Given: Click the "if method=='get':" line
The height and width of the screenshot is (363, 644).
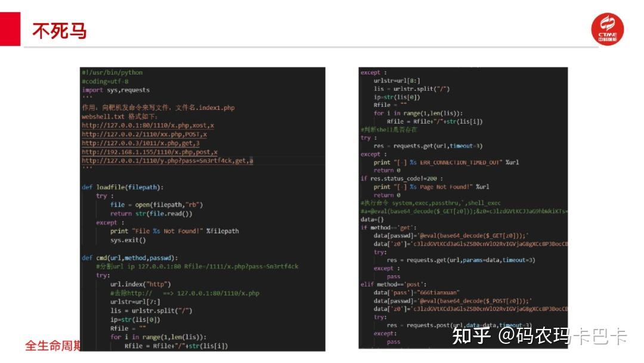Looking at the screenshot, I should coord(389,227).
